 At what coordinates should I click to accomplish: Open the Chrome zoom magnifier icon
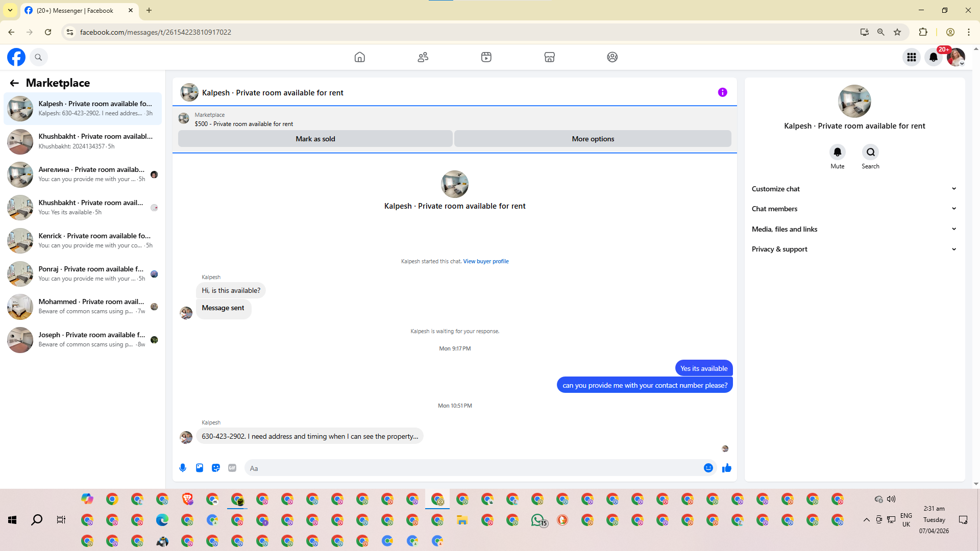pos(880,32)
